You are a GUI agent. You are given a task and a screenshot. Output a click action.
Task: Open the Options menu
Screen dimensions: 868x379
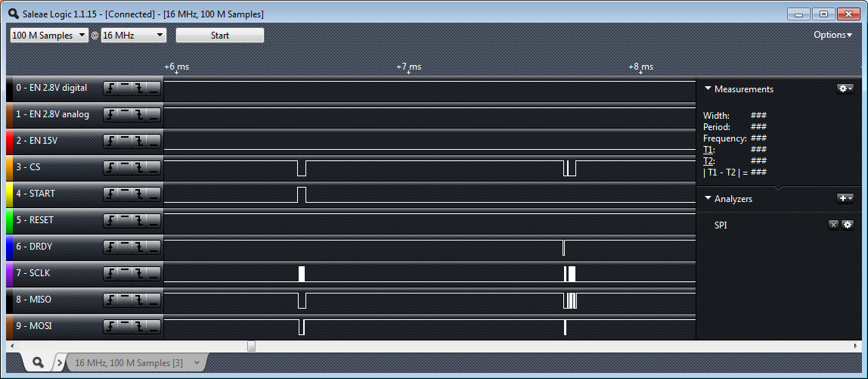832,35
